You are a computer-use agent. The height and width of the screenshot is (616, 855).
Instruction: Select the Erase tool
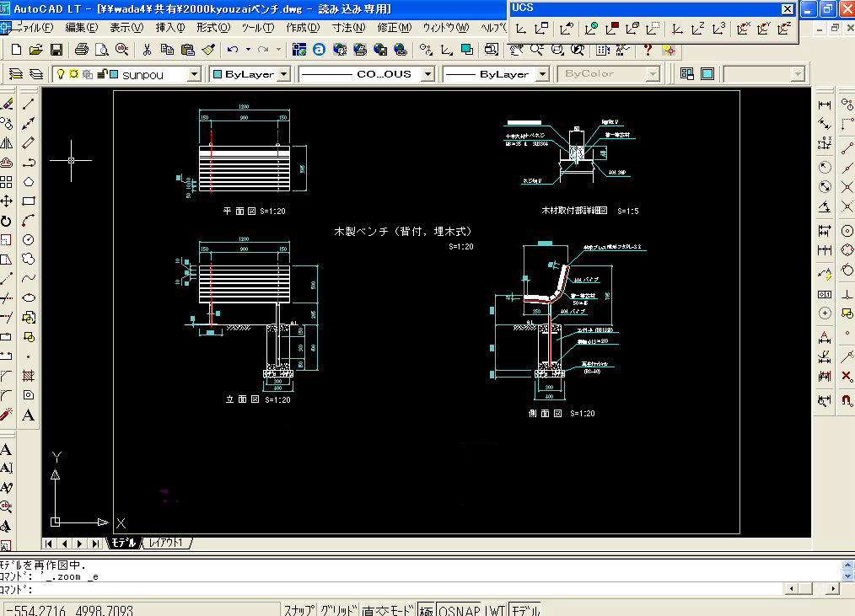[7, 104]
